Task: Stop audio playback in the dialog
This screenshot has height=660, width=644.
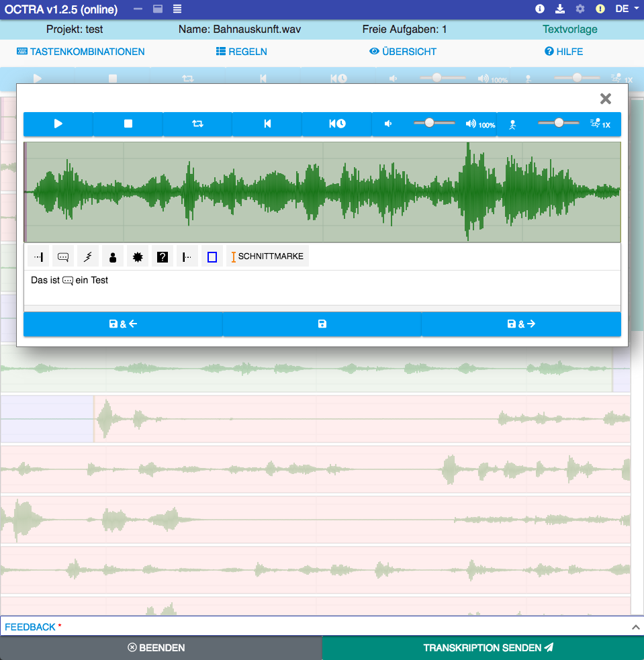Action: click(x=128, y=124)
